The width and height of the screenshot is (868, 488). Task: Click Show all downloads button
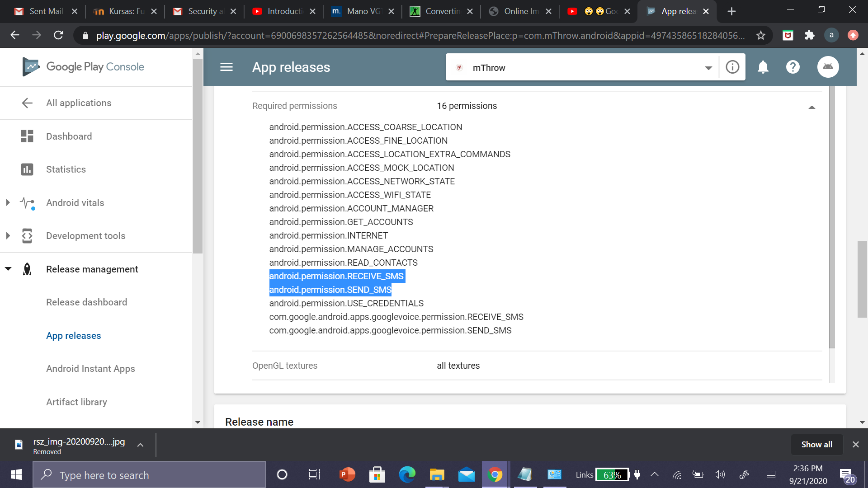[816, 444]
